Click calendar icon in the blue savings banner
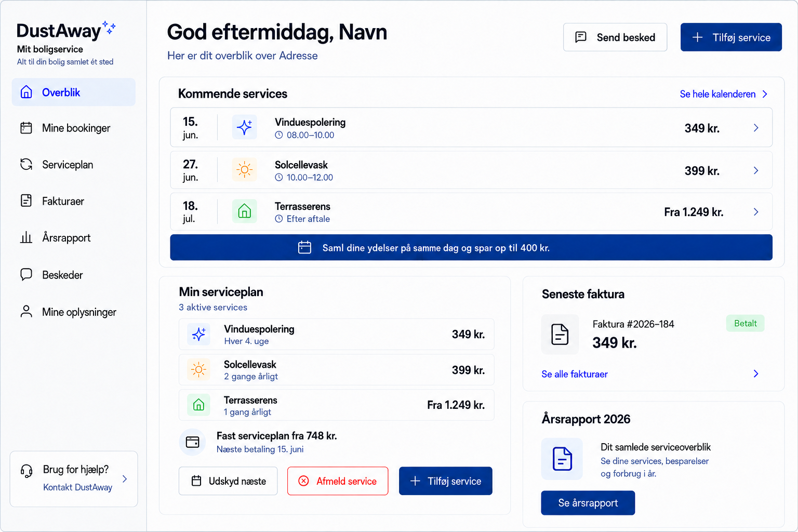 click(x=304, y=247)
